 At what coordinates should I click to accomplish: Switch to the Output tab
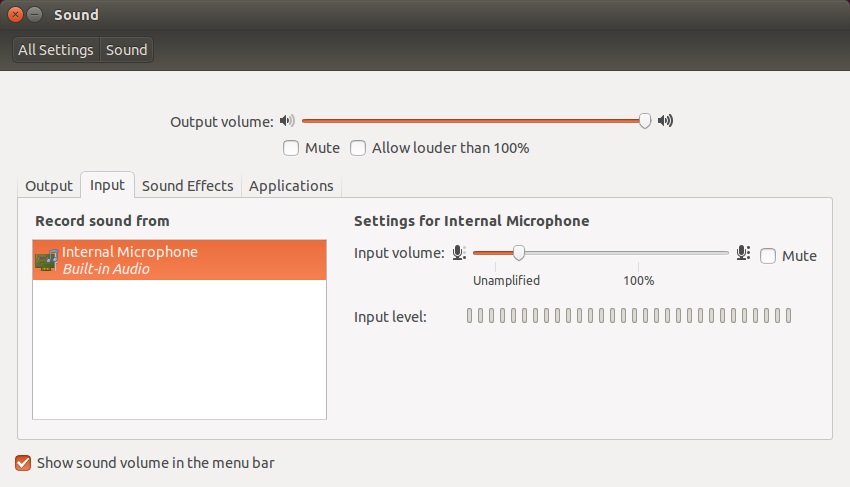click(x=49, y=186)
